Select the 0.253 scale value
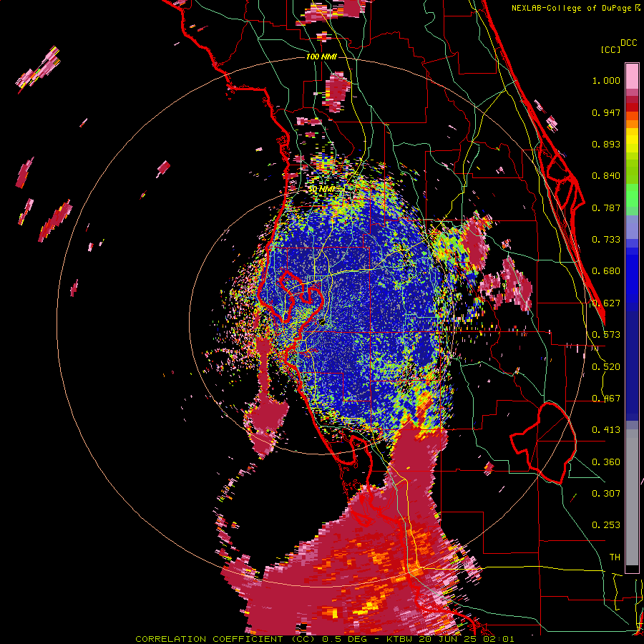This screenshot has height=644, width=644. [606, 525]
